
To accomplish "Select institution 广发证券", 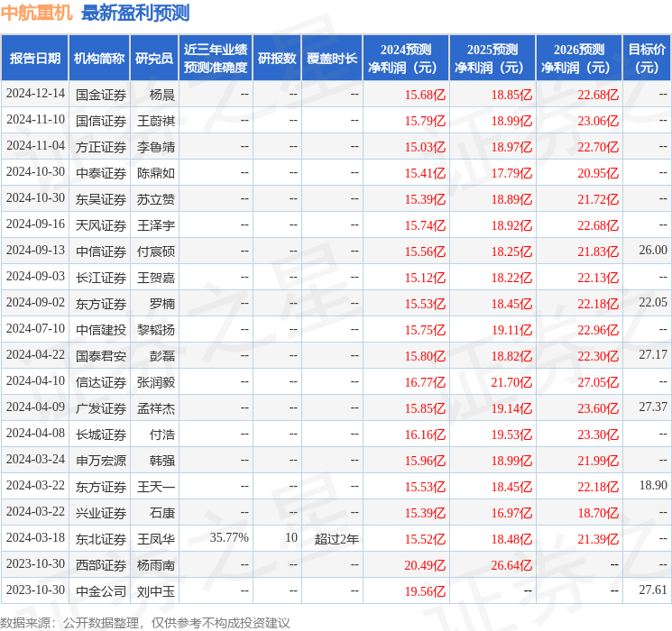I will pos(101,408).
